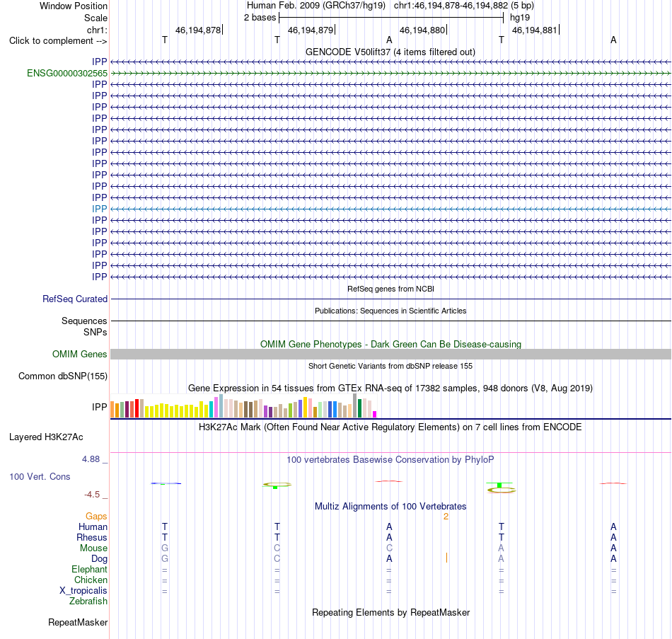
Task: Click the Layered H3K27Ac track label
Action: tap(46, 437)
